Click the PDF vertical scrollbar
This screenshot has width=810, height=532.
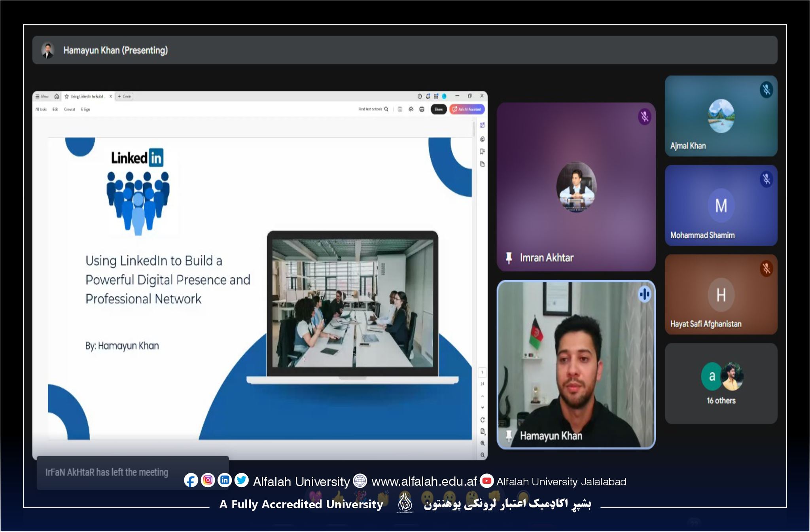[x=474, y=129]
